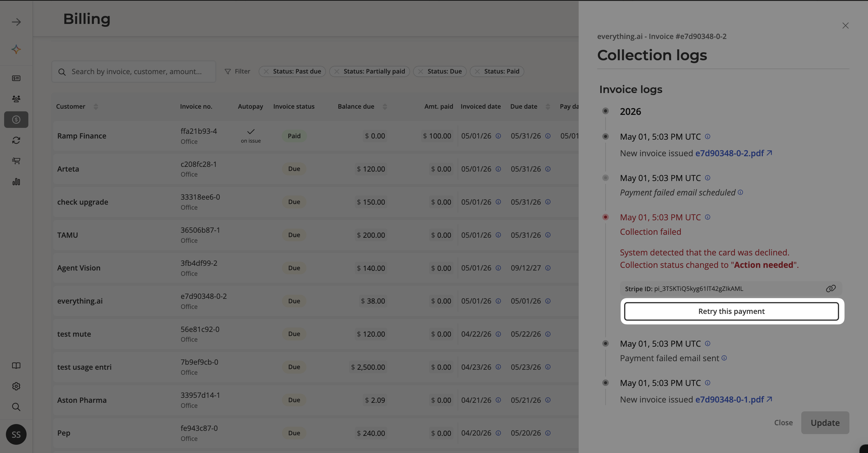Viewport: 868px width, 453px height.
Task: Click invoice number c208fc28-1
Action: coord(199,164)
